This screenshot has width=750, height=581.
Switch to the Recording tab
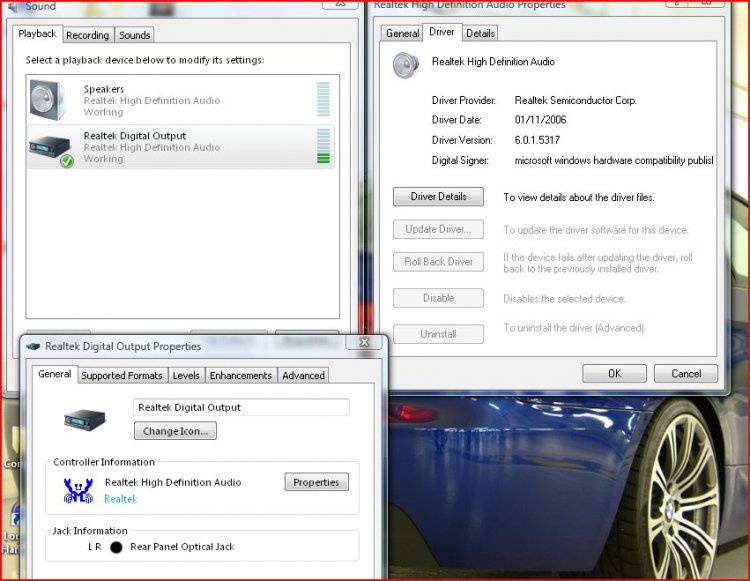(88, 35)
